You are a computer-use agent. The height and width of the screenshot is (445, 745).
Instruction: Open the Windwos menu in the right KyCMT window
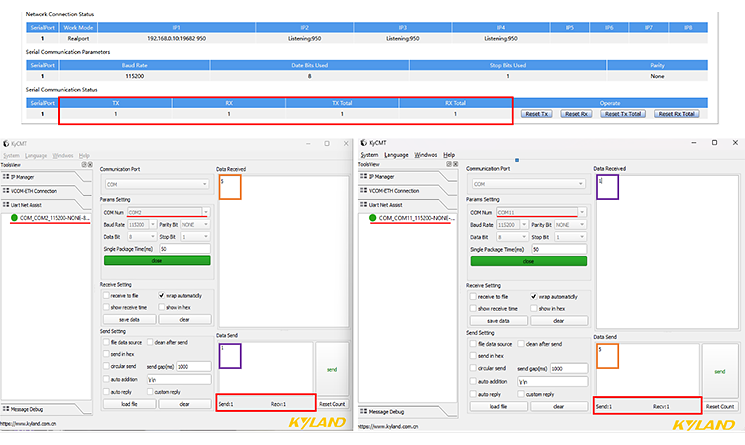click(426, 155)
